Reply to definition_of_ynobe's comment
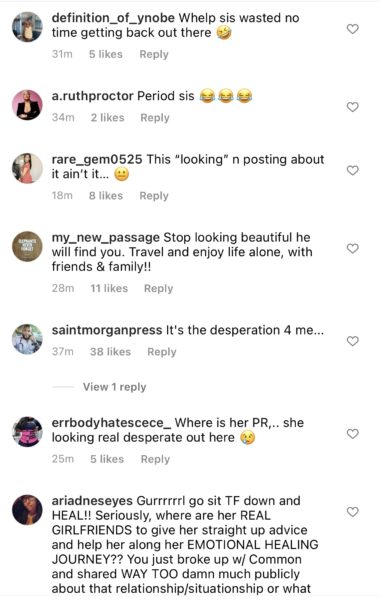The image size is (380, 600). coord(154,54)
